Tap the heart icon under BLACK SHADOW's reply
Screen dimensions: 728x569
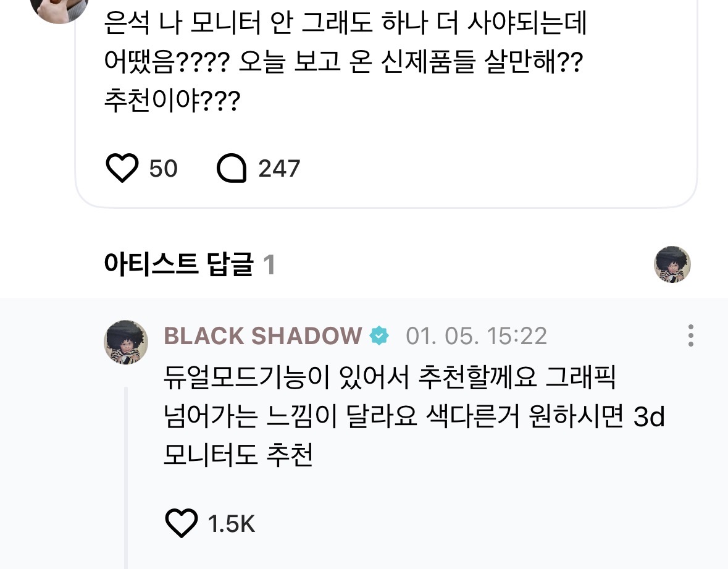point(180,523)
